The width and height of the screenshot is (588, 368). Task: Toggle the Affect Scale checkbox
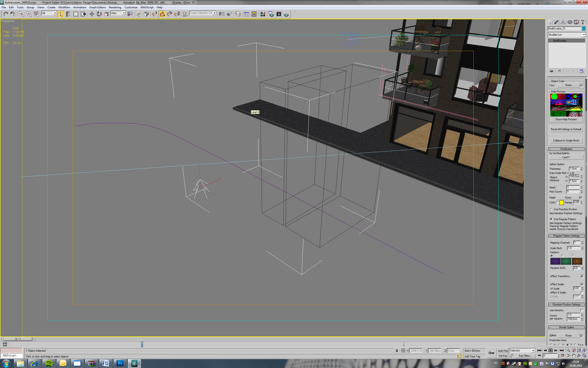point(582,284)
